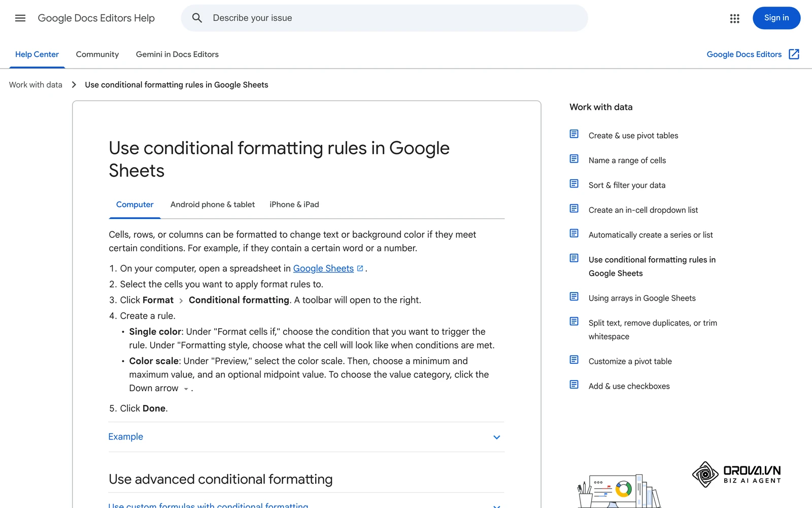Click the article icon beside Using arrays in Google Sheets

574,297
